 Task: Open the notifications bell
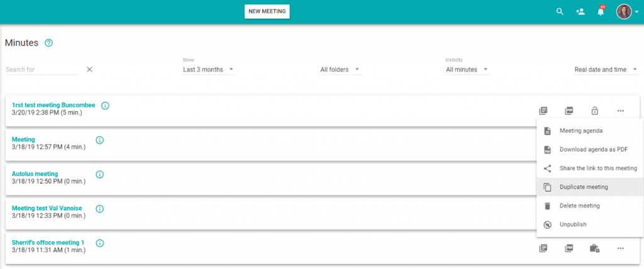[x=601, y=12]
